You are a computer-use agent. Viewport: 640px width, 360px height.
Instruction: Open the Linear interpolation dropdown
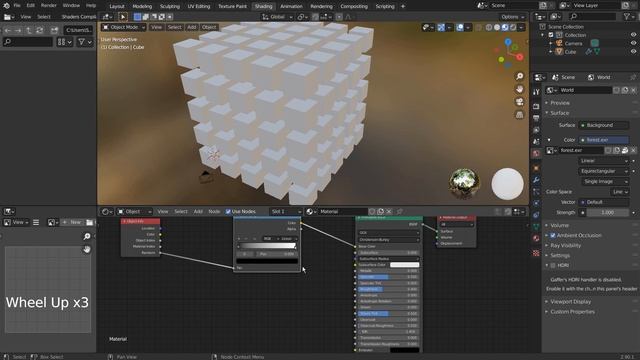(604, 161)
